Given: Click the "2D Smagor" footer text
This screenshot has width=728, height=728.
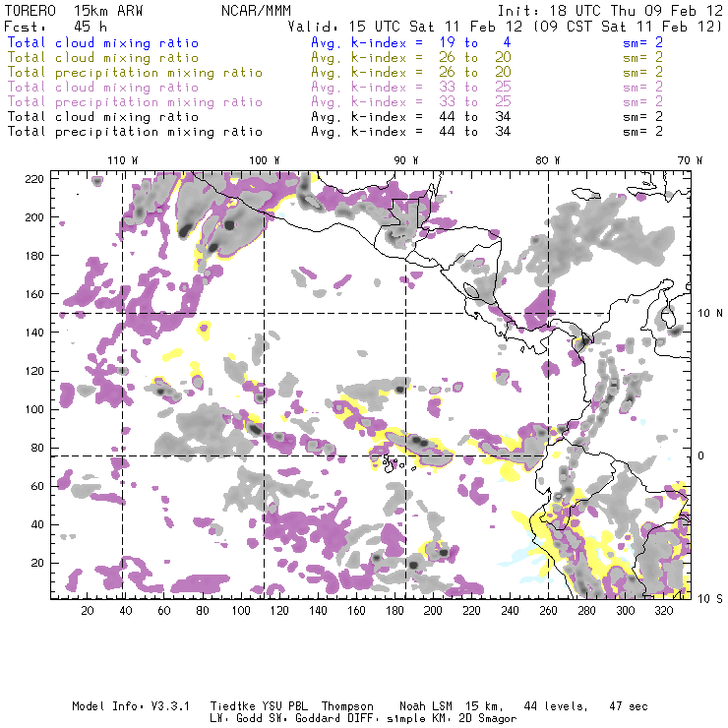Looking at the screenshot, I should click(488, 719).
